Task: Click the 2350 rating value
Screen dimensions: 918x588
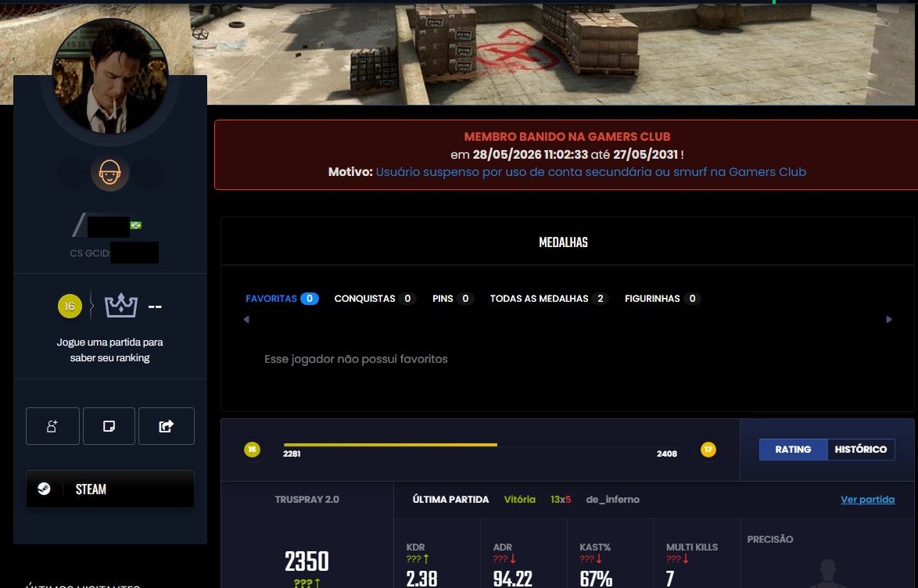Action: click(x=307, y=561)
